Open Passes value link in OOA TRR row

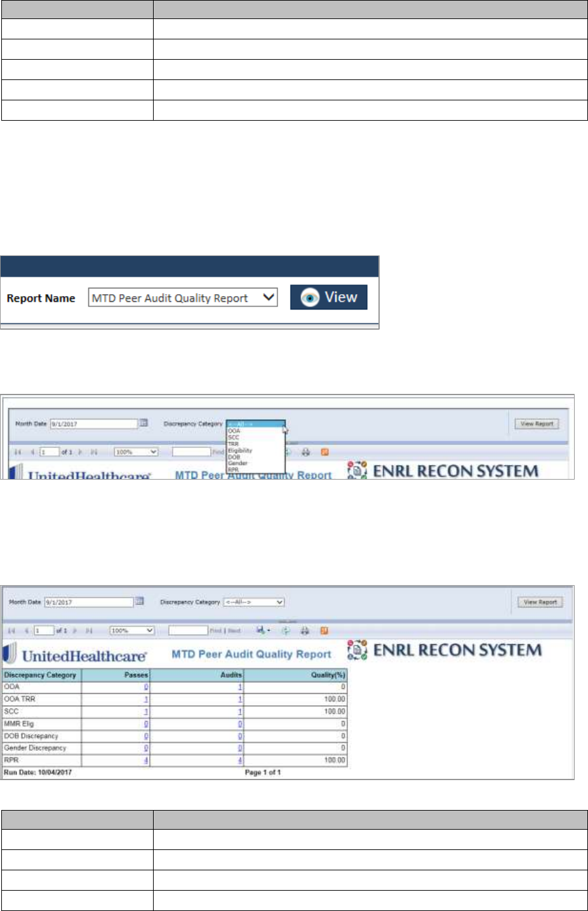coord(146,699)
